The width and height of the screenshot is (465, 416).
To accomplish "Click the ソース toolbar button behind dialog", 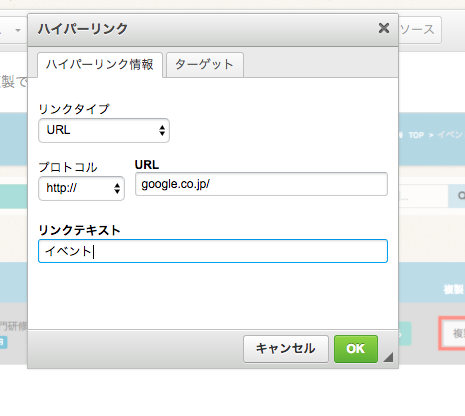I will 420,30.
